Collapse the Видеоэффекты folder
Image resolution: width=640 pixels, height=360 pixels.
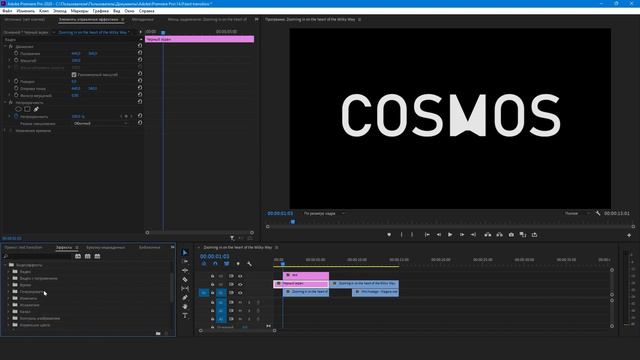point(6,265)
